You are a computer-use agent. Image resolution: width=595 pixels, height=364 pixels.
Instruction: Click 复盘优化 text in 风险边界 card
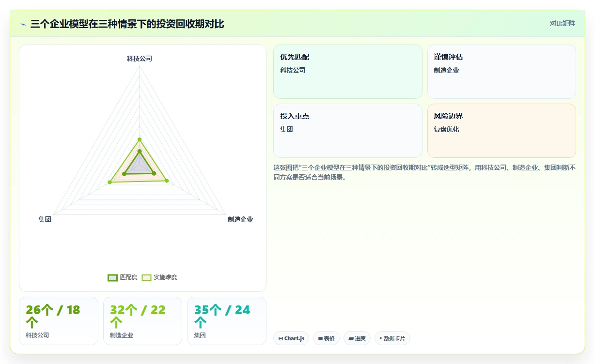coord(446,129)
